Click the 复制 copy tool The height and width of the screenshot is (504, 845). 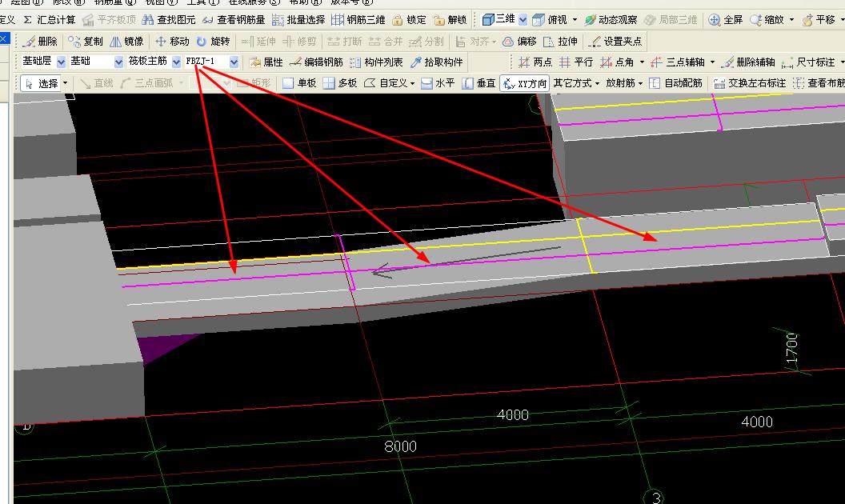[x=86, y=42]
